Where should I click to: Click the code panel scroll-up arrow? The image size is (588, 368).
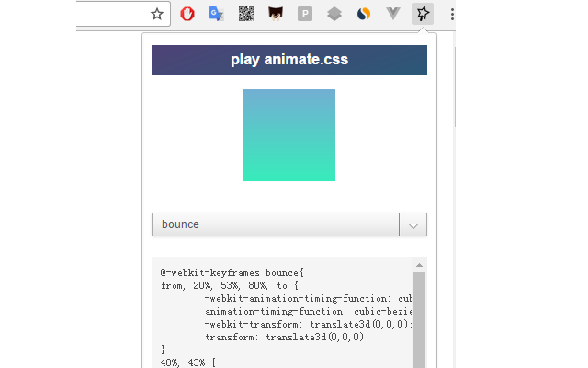coord(419,265)
